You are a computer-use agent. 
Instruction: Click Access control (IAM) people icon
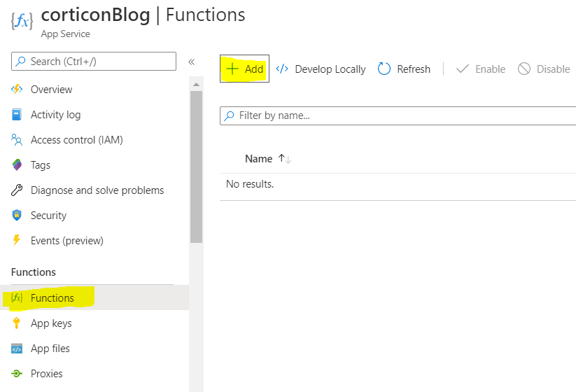pos(17,140)
